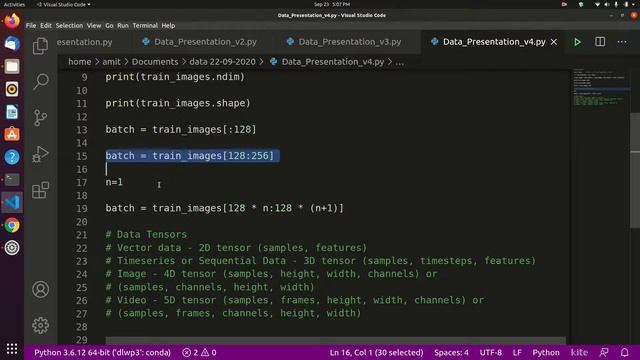Open the Help menu
Image resolution: width=640 pixels, height=360 pixels.
[168, 25]
